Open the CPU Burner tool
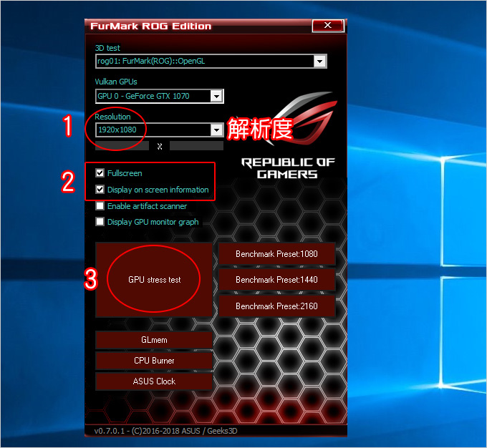Image resolution: width=487 pixels, height=448 pixels. tap(154, 361)
